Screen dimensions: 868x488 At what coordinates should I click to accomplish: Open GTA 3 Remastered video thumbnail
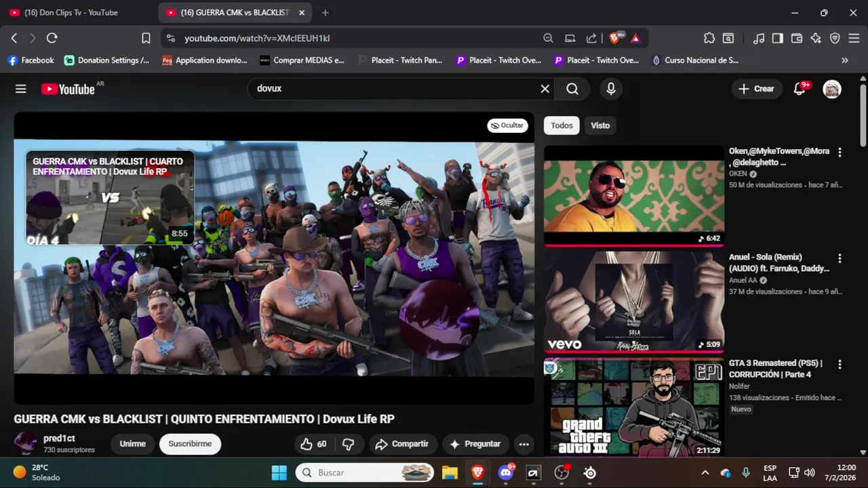[x=634, y=407]
